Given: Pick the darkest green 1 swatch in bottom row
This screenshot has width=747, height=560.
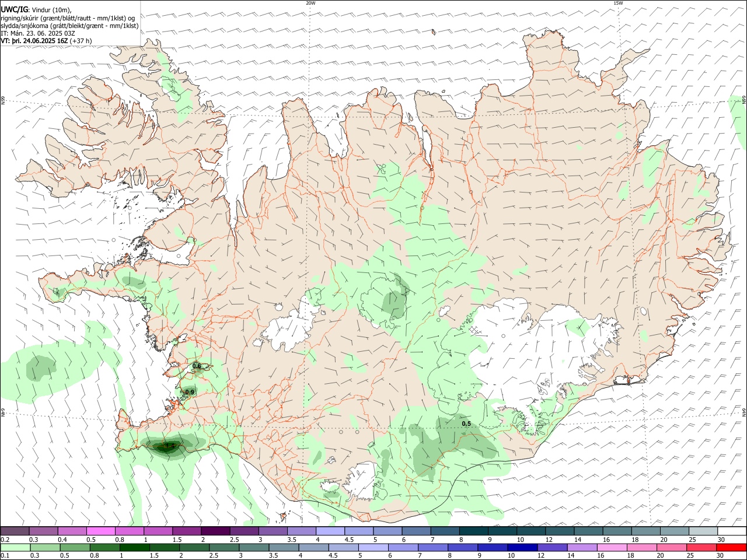Looking at the screenshot, I should click(135, 547).
